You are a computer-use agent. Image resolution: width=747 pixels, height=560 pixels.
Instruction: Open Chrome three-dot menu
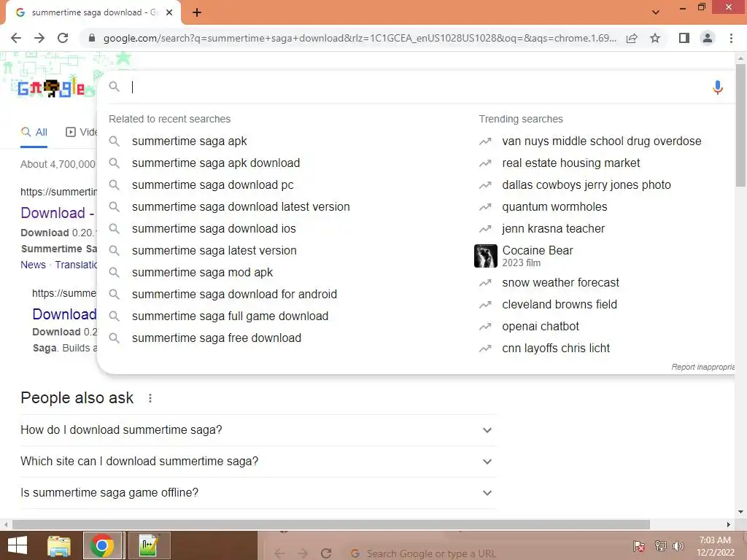pos(731,38)
